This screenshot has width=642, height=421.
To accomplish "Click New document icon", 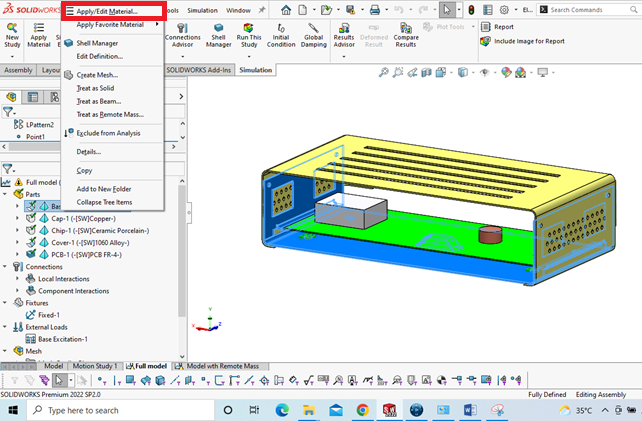I will [x=303, y=10].
